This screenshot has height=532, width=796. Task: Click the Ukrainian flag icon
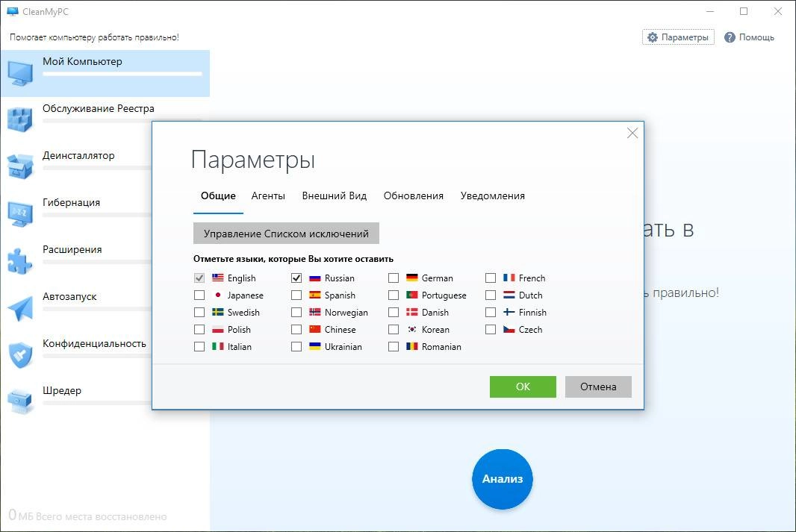pyautogui.click(x=315, y=346)
